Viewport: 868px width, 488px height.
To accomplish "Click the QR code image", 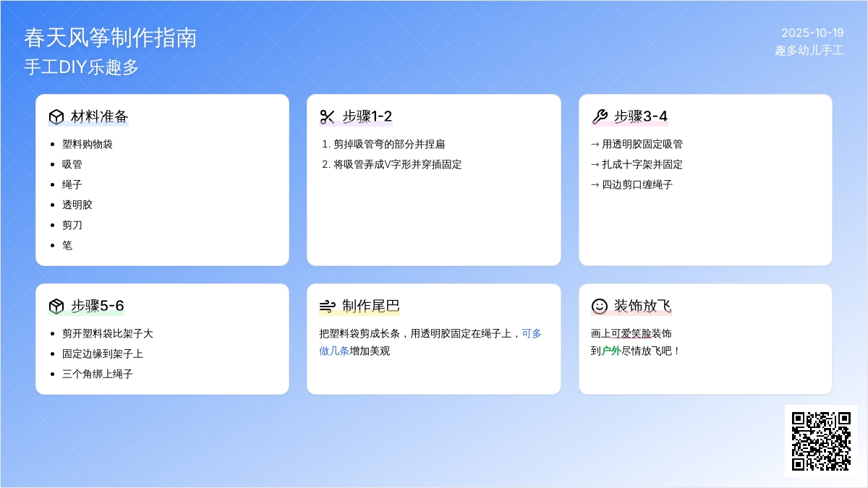I will (821, 440).
